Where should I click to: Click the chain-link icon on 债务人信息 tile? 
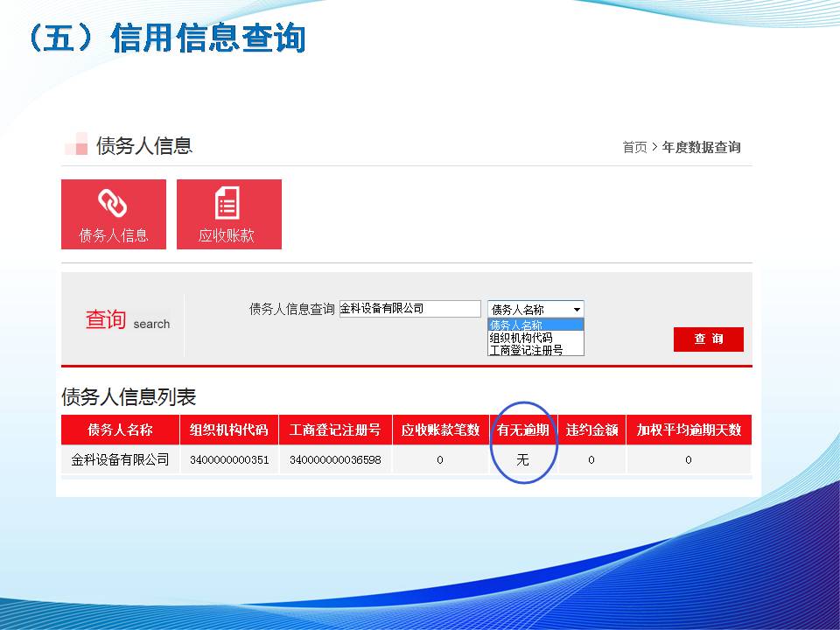coord(113,203)
